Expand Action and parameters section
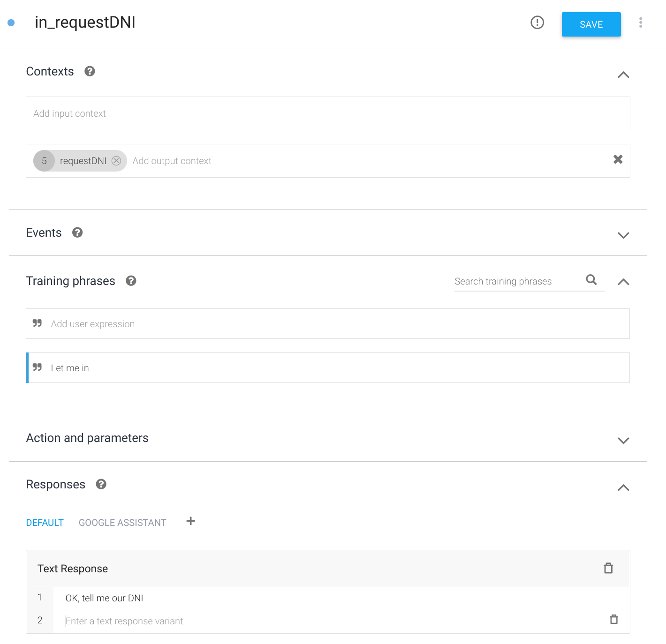The height and width of the screenshot is (644, 666). click(623, 441)
